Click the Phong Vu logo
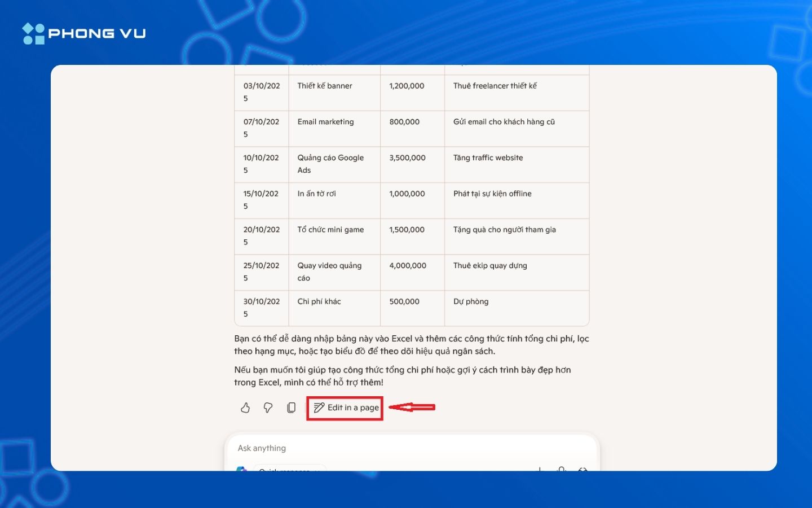Viewport: 812px width, 508px height. point(84,33)
